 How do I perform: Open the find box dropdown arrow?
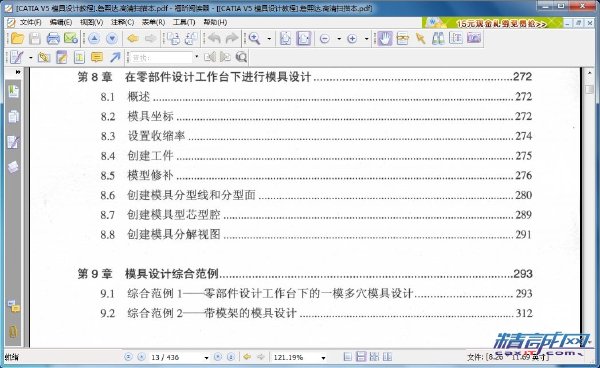(x=197, y=57)
